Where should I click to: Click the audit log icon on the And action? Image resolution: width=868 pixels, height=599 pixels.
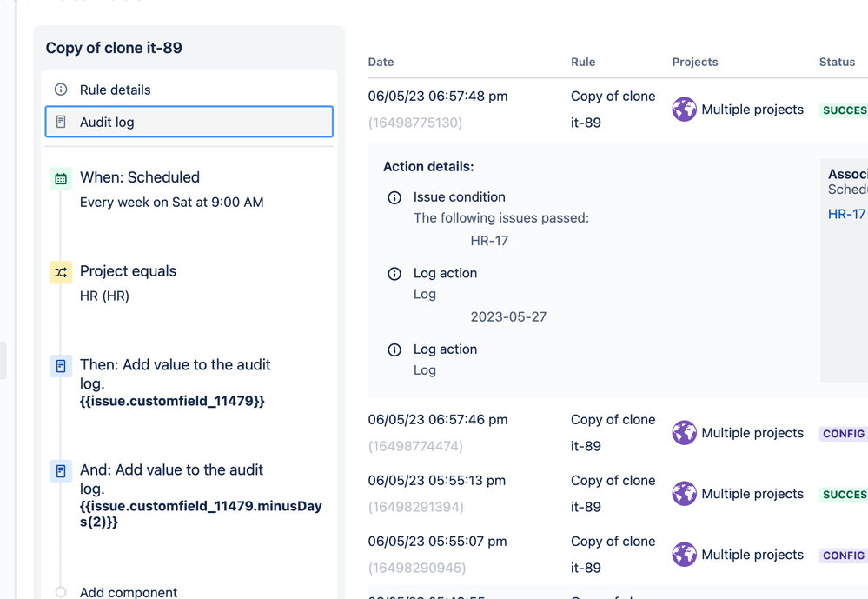60,470
